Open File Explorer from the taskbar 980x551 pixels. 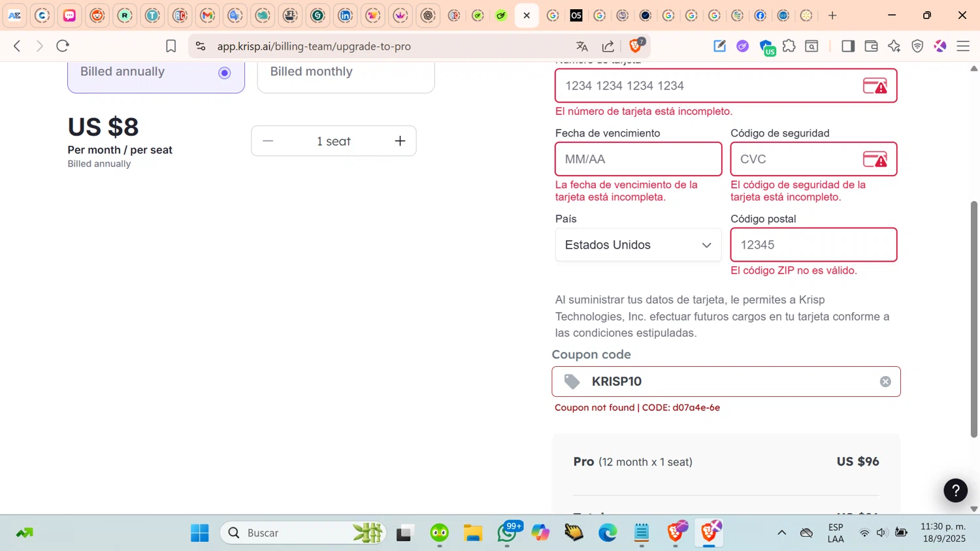[x=473, y=533]
